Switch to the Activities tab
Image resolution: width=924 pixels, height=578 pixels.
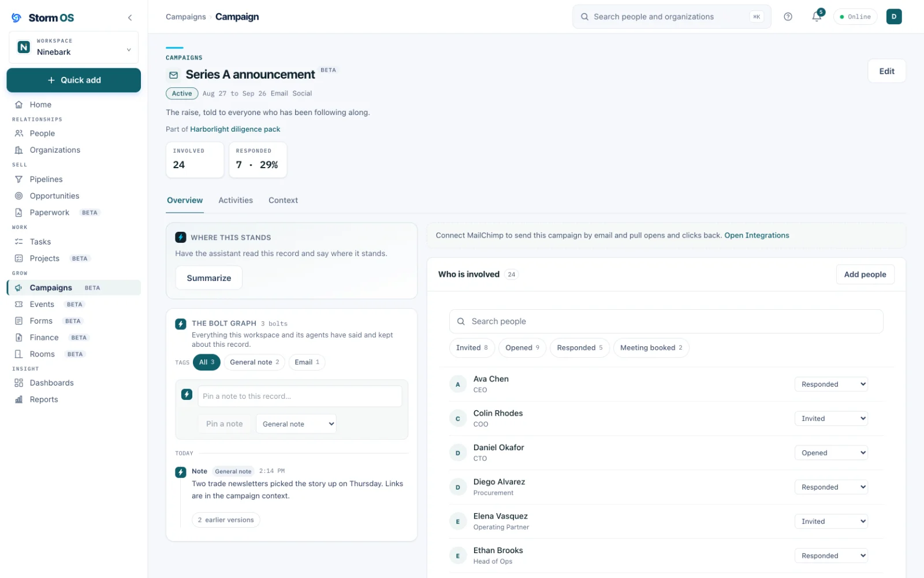(236, 201)
